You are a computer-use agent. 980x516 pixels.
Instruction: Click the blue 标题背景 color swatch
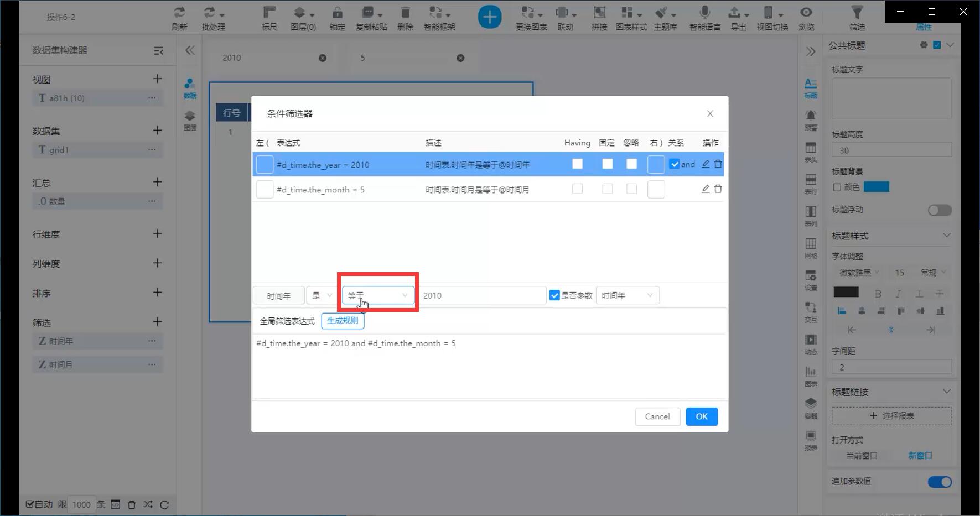pos(877,187)
